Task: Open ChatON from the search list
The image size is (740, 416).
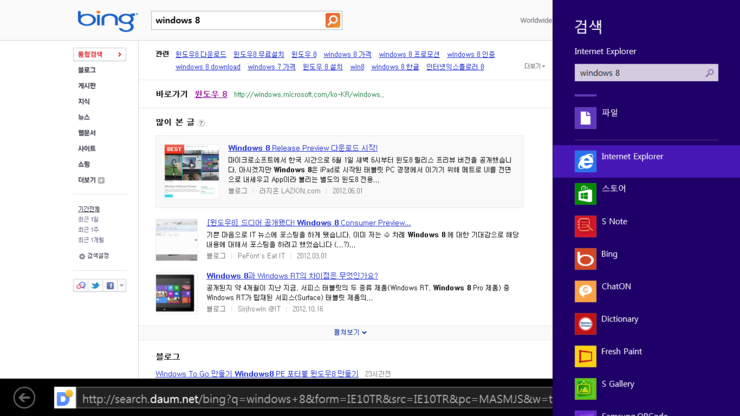Action: pyautogui.click(x=586, y=291)
